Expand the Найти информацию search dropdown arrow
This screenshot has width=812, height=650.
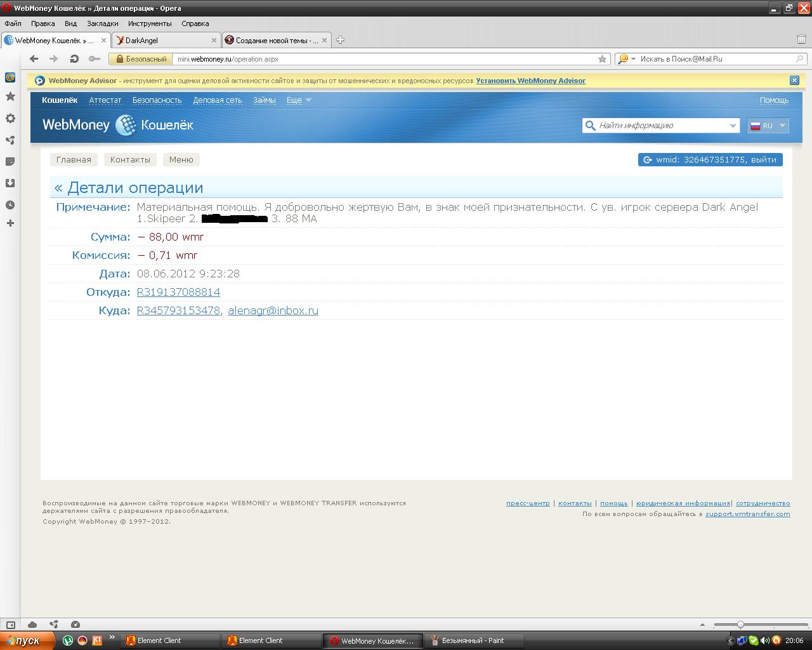pyautogui.click(x=733, y=126)
